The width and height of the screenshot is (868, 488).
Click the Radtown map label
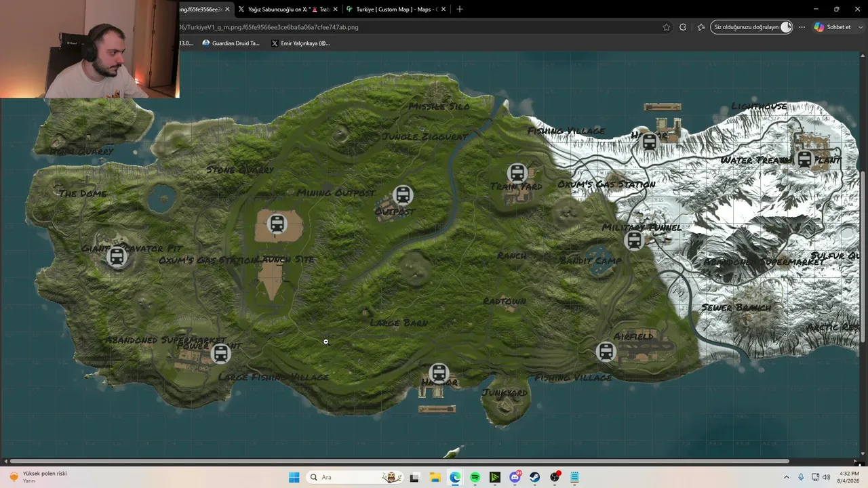point(505,301)
